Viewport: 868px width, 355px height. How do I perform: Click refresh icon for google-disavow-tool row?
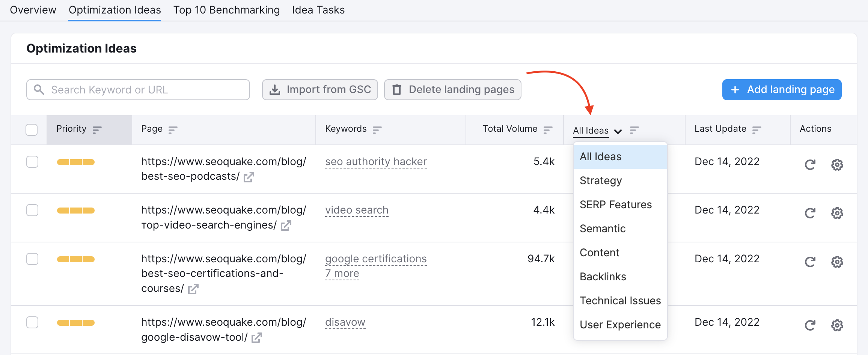(810, 325)
